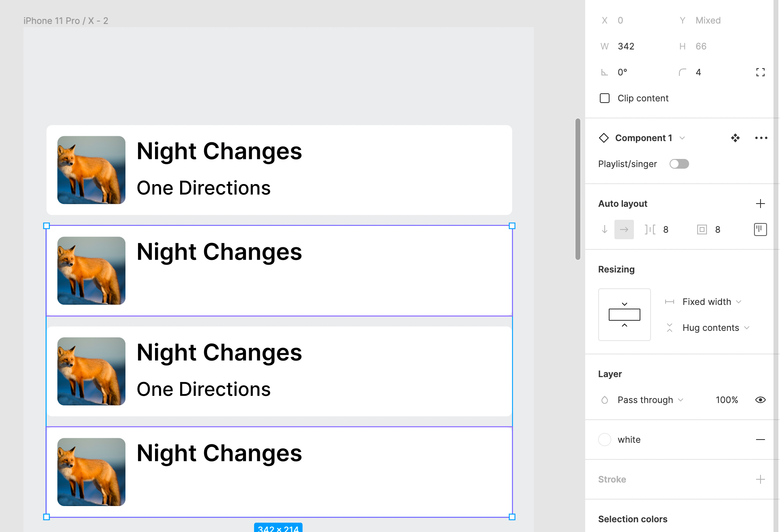Select horizontal auto layout direction
Viewport: 780px width, 532px height.
click(x=624, y=230)
